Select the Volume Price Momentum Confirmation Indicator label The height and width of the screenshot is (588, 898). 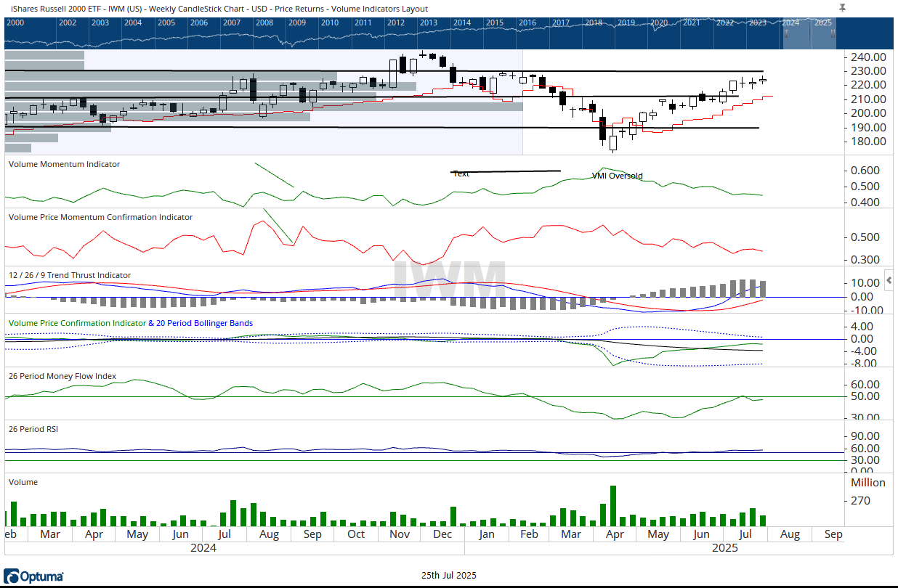click(x=100, y=217)
